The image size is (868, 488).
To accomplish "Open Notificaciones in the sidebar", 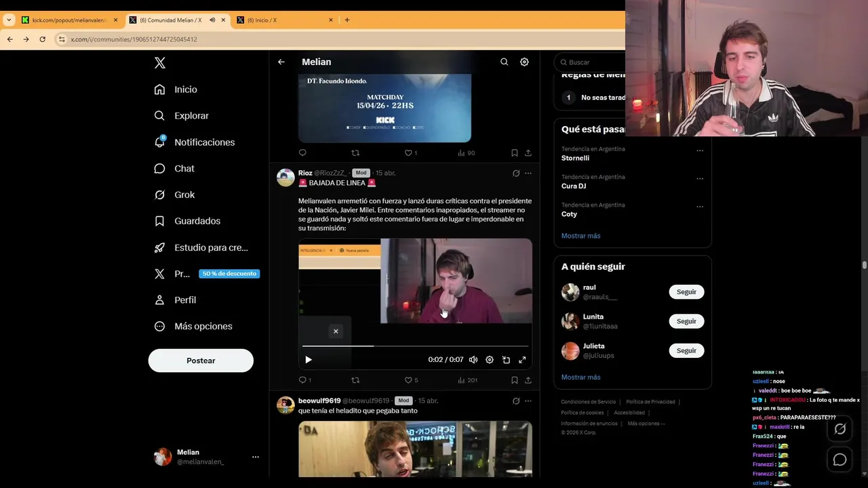I will [x=194, y=142].
